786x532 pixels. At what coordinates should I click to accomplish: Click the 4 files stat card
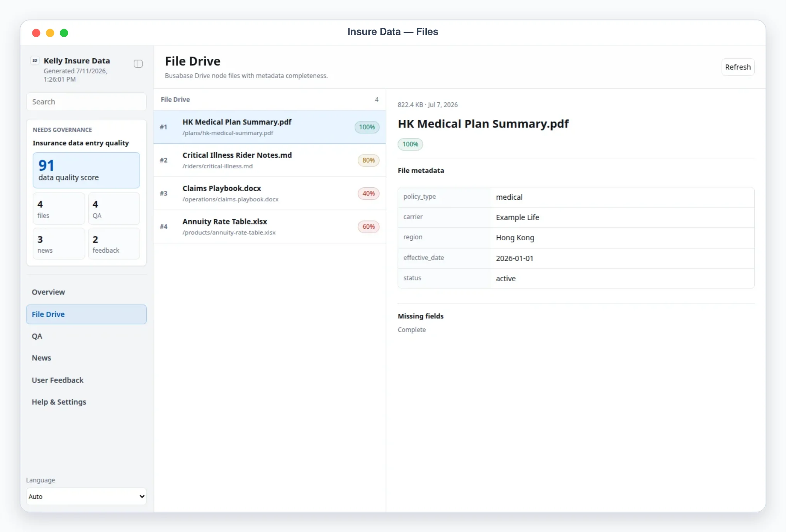coord(59,209)
